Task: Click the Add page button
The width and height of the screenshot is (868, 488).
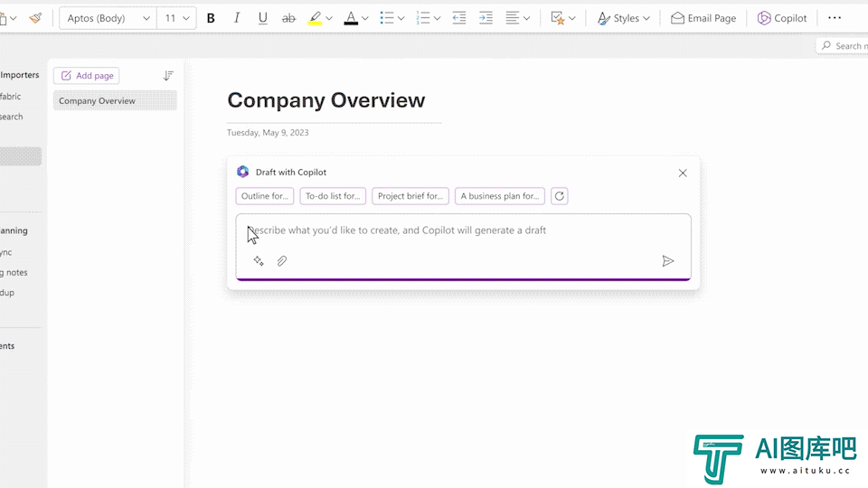Action: click(x=87, y=76)
